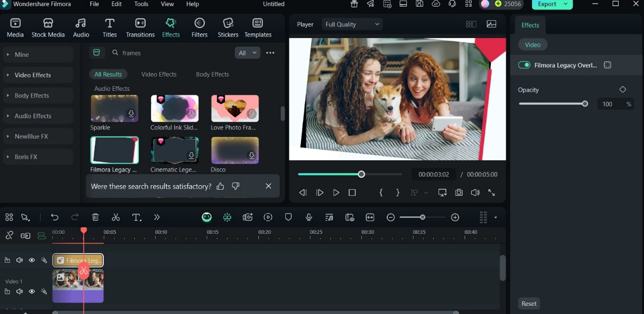Click the thumbs down feedback icon

pos(236,186)
